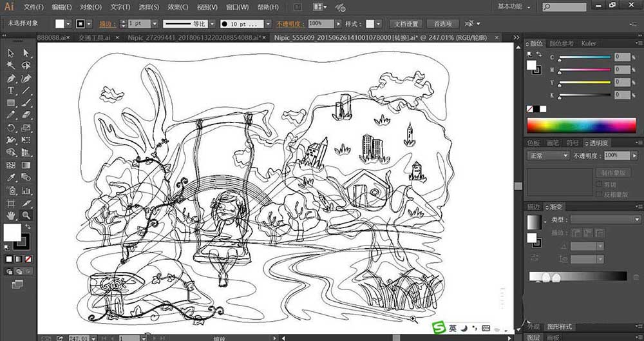
Task: Click the zoom level field showing 247.01
Action: pos(79,338)
